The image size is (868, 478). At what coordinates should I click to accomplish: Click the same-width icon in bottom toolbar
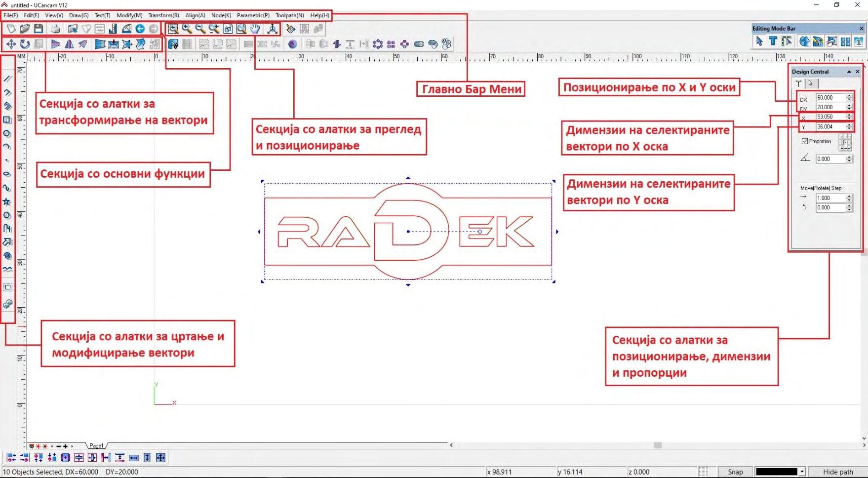133,458
